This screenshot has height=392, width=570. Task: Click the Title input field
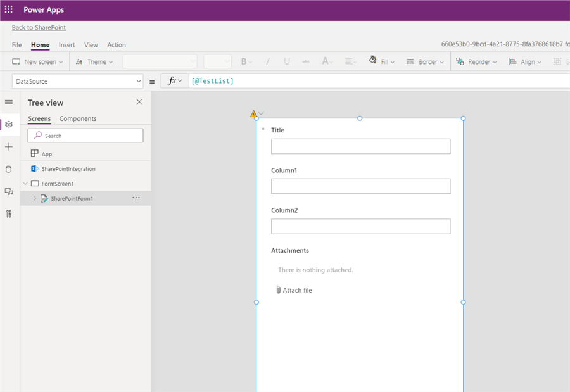(360, 146)
